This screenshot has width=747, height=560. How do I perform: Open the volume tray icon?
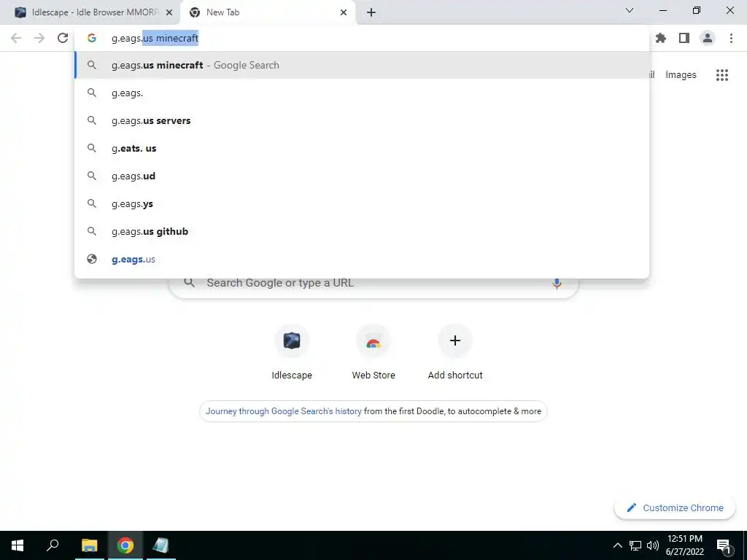[653, 545]
